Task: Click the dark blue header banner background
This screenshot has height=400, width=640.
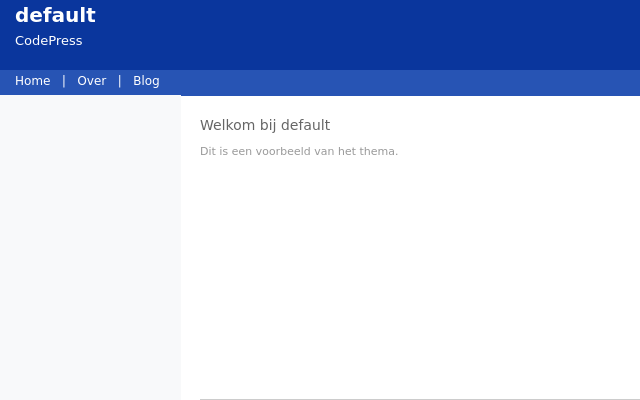Action: (367, 35)
